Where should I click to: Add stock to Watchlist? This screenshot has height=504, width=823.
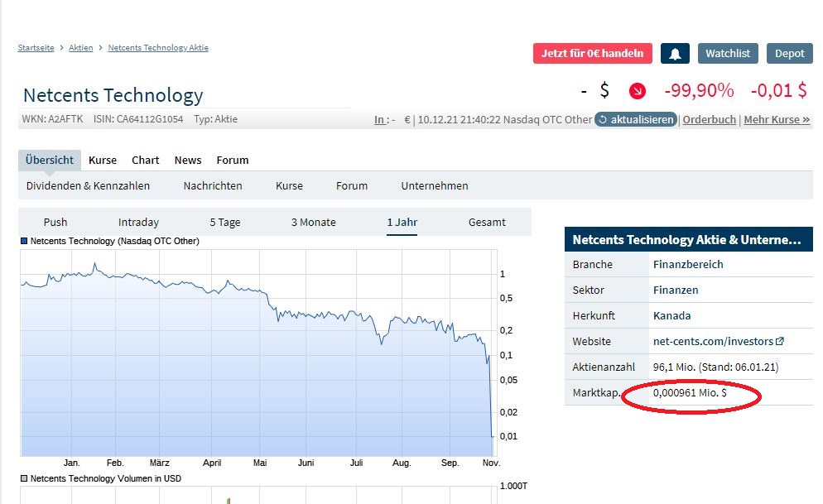(x=728, y=54)
